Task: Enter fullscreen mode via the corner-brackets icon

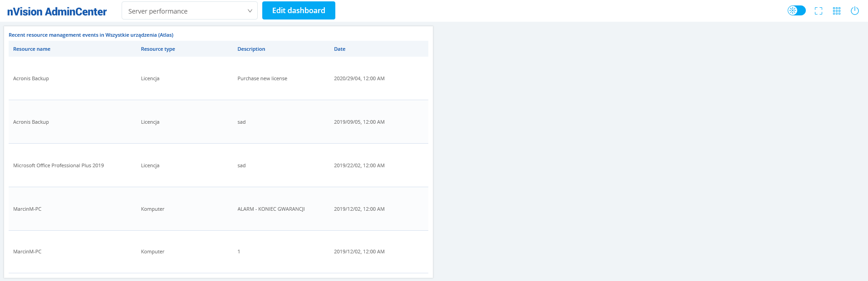Action: click(819, 11)
